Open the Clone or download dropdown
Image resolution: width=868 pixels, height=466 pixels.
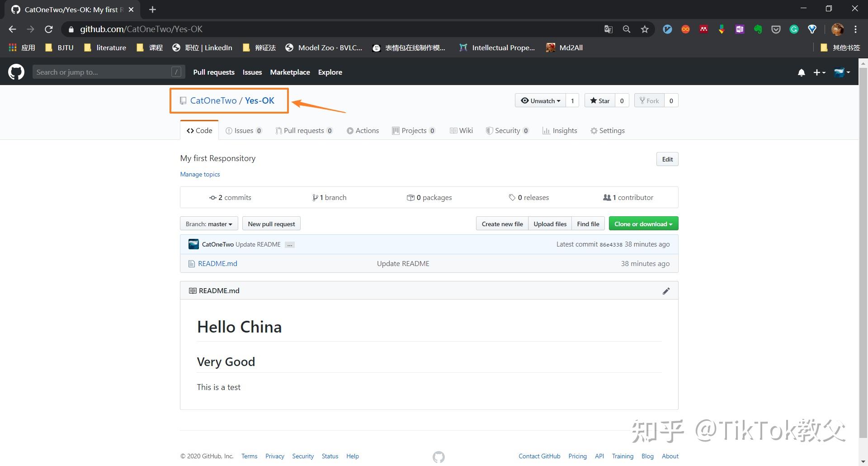click(x=643, y=223)
